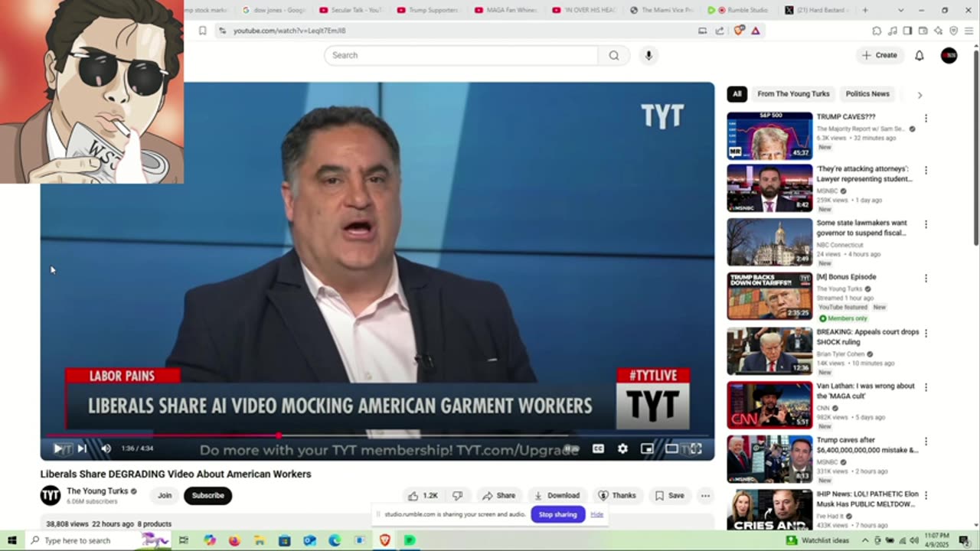This screenshot has width=980, height=551.
Task: Skip to next video in player
Action: (x=82, y=448)
